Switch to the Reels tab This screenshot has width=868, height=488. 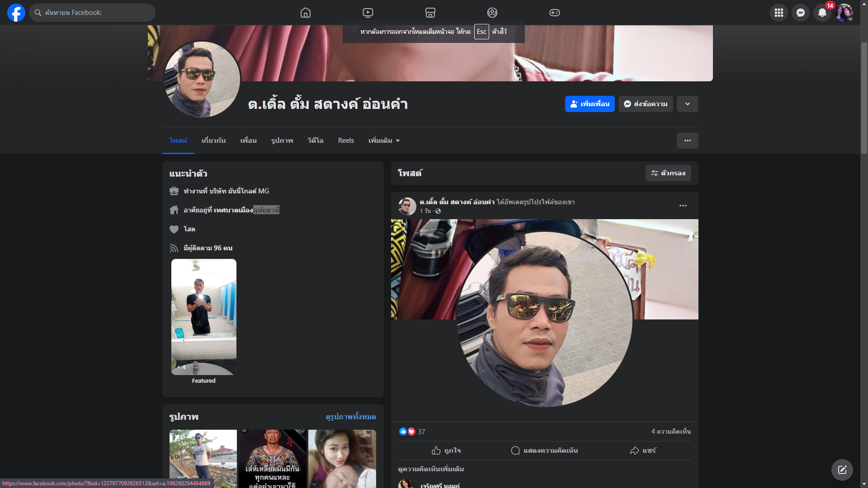coord(346,141)
